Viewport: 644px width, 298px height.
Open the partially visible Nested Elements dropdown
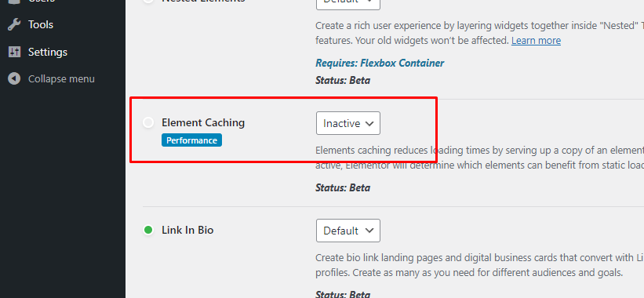(x=348, y=4)
